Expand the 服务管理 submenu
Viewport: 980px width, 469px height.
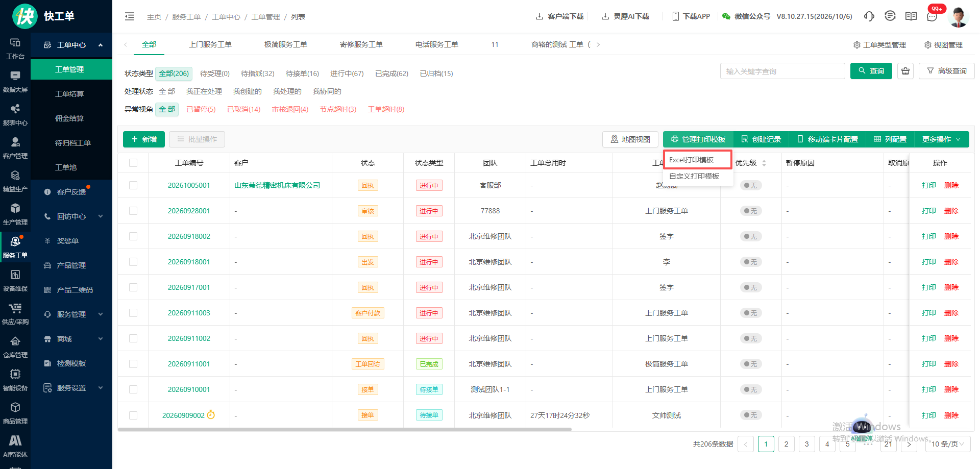pyautogui.click(x=71, y=314)
